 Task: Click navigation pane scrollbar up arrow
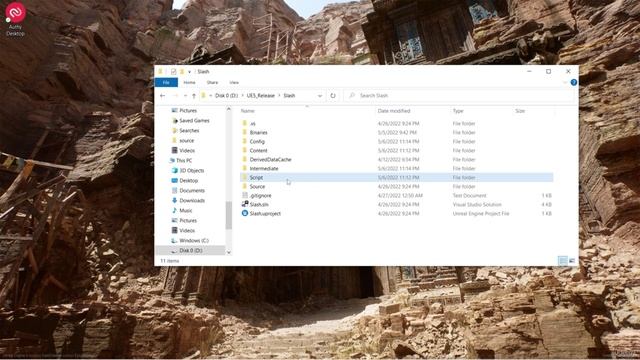point(229,109)
